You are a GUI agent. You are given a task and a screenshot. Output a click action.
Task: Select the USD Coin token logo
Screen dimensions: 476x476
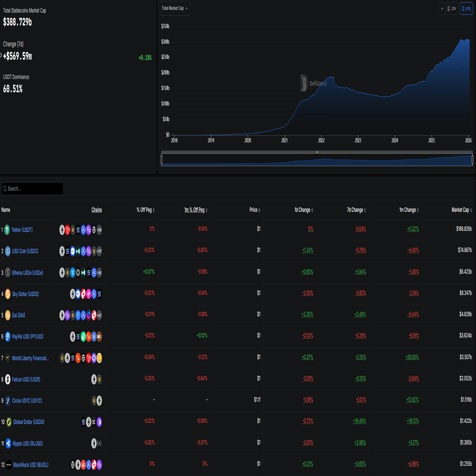[x=7, y=251]
